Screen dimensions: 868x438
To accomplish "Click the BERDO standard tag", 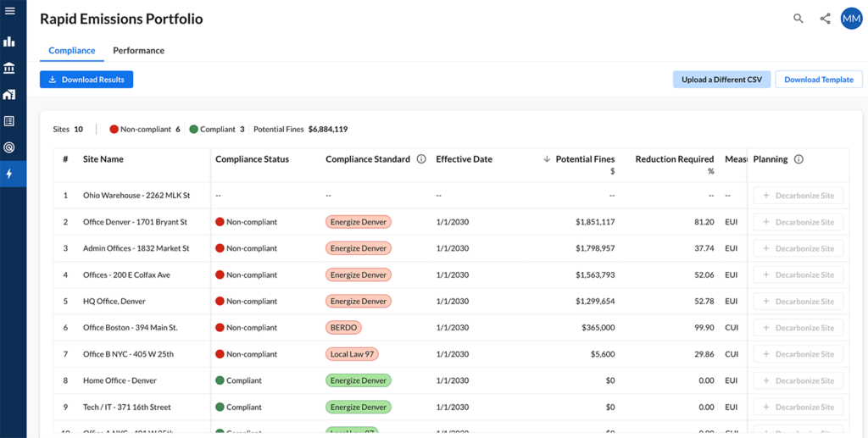I will tap(343, 328).
